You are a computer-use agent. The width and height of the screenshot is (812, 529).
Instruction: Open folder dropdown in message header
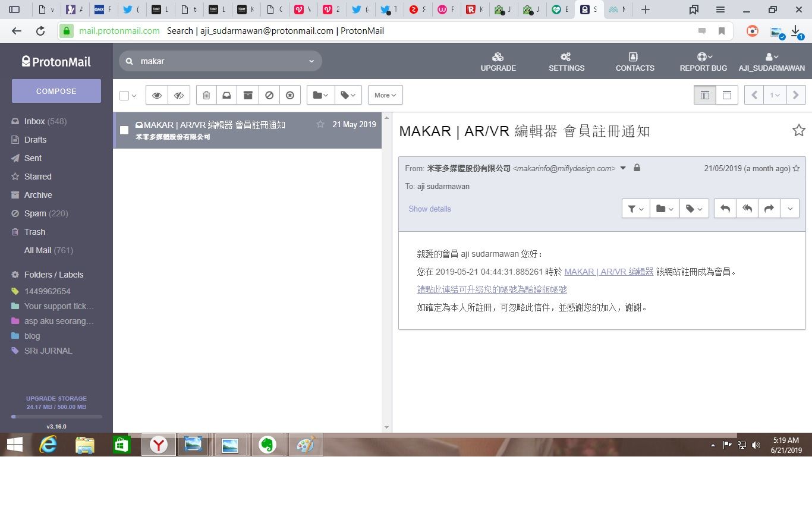pyautogui.click(x=665, y=209)
